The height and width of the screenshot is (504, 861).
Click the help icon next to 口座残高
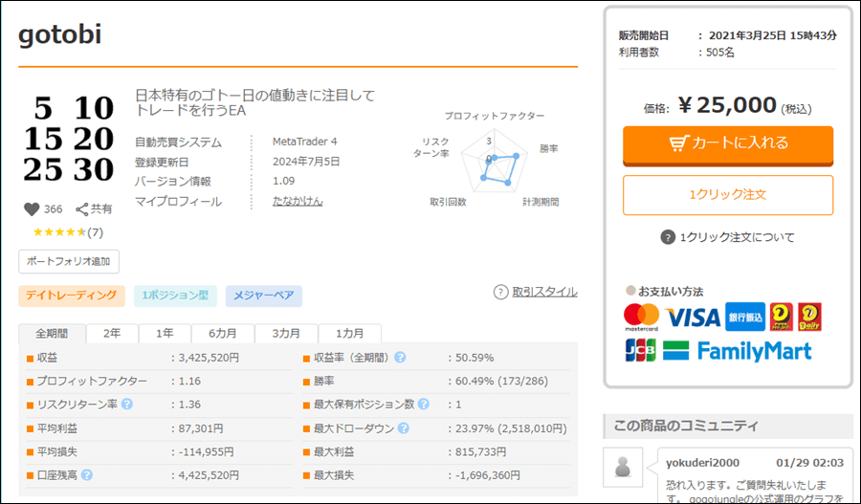click(x=87, y=474)
